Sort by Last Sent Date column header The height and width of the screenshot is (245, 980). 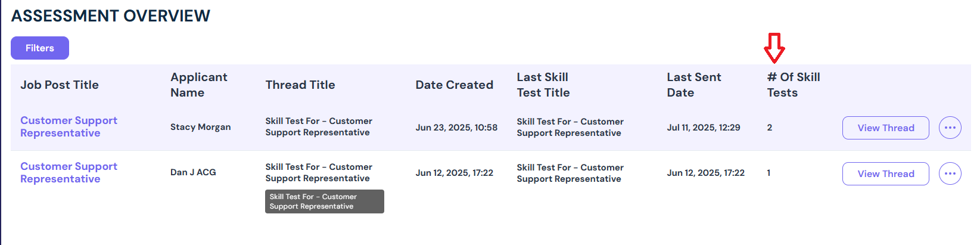tap(694, 85)
